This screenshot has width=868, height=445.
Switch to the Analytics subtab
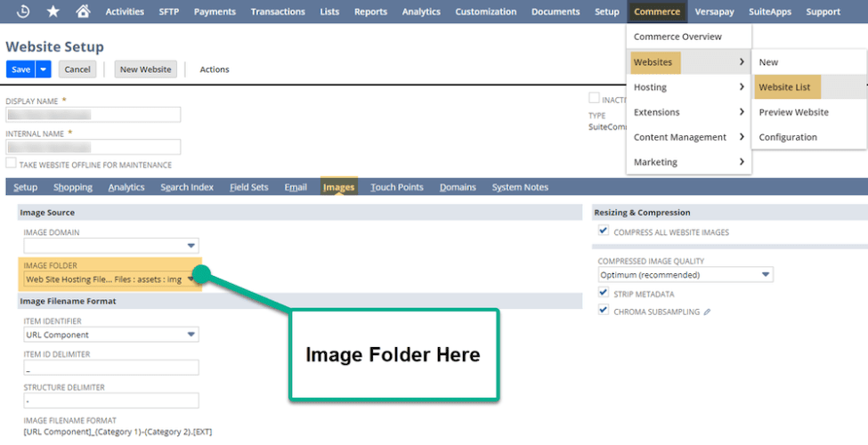point(126,187)
